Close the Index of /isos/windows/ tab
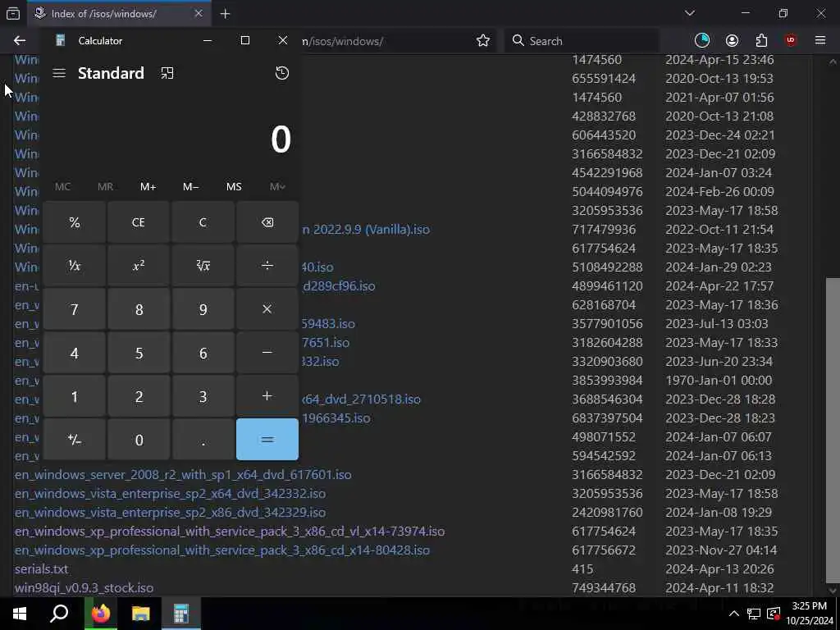Screen dimensions: 840x630 pyautogui.click(x=199, y=13)
